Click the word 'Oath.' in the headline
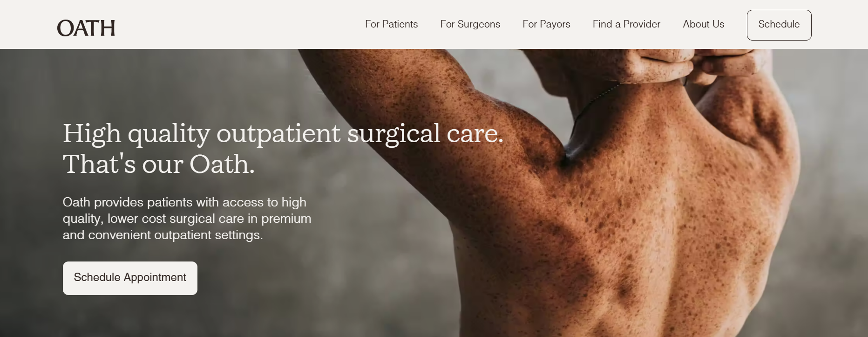The width and height of the screenshot is (868, 337). [222, 164]
